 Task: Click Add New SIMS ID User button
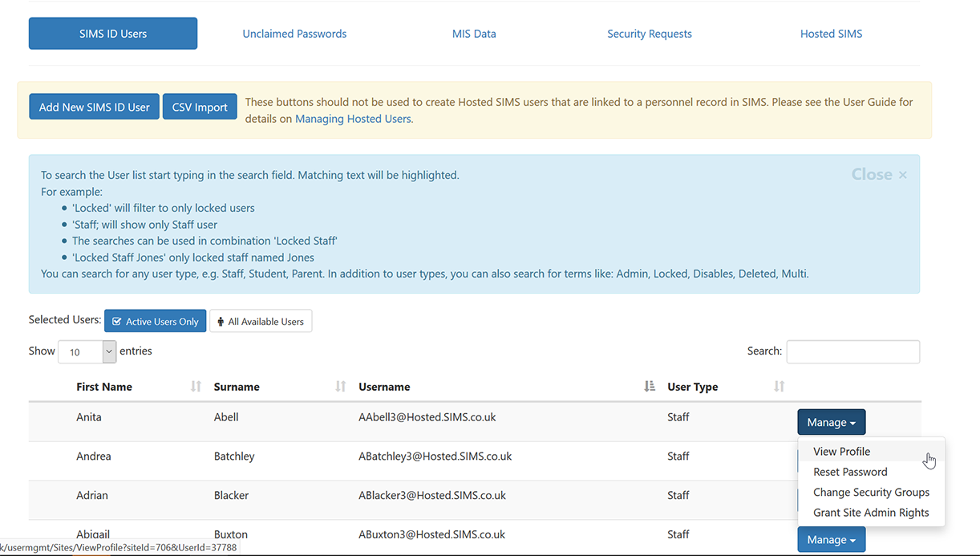pyautogui.click(x=95, y=107)
